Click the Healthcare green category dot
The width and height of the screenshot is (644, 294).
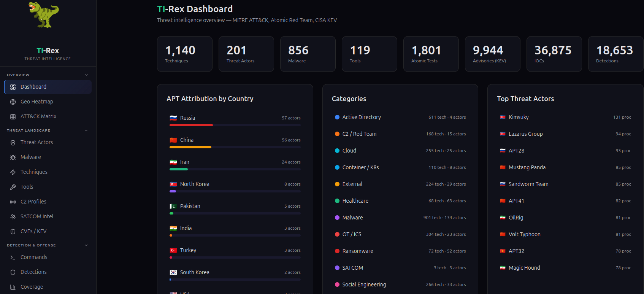pos(337,201)
